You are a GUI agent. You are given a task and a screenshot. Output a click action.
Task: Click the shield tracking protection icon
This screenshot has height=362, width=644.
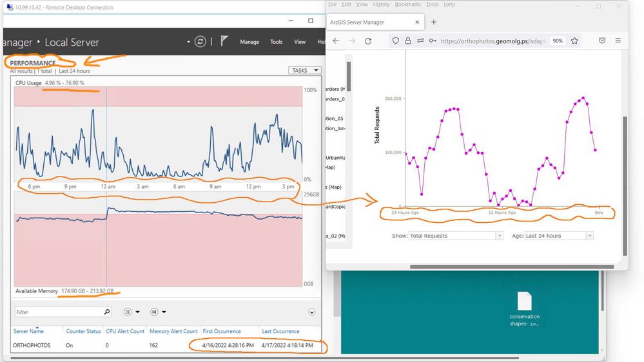[396, 41]
